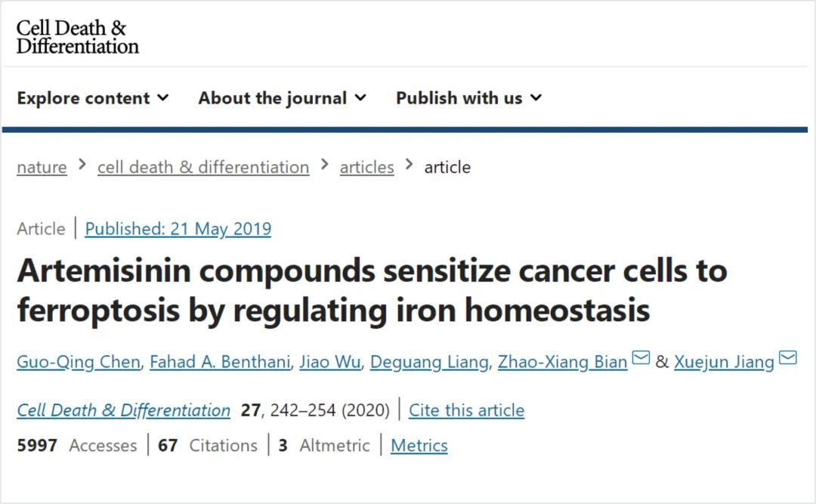View author Deguang Liang details
The image size is (816, 504).
(x=429, y=362)
